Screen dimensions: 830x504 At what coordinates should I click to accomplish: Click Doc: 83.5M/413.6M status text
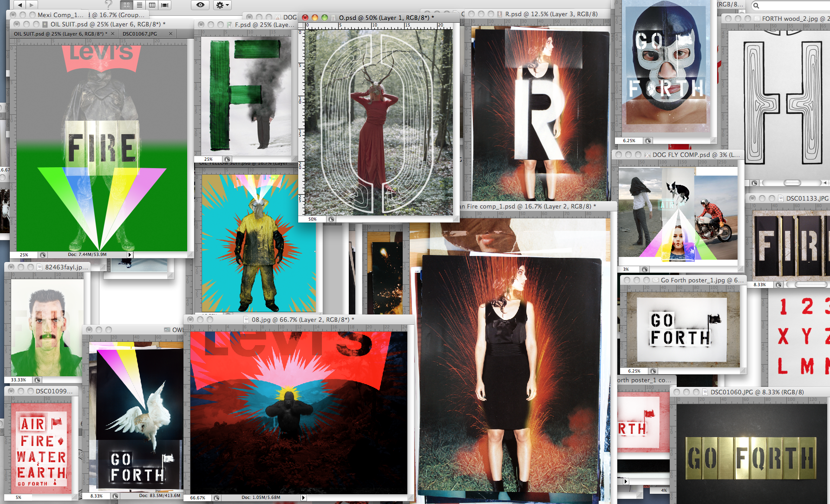click(x=160, y=496)
